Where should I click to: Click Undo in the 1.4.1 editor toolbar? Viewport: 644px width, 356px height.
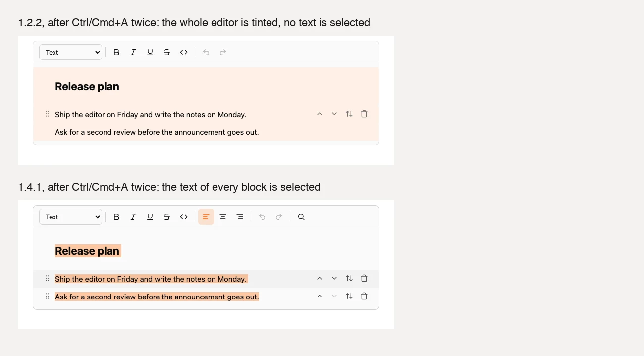(262, 217)
